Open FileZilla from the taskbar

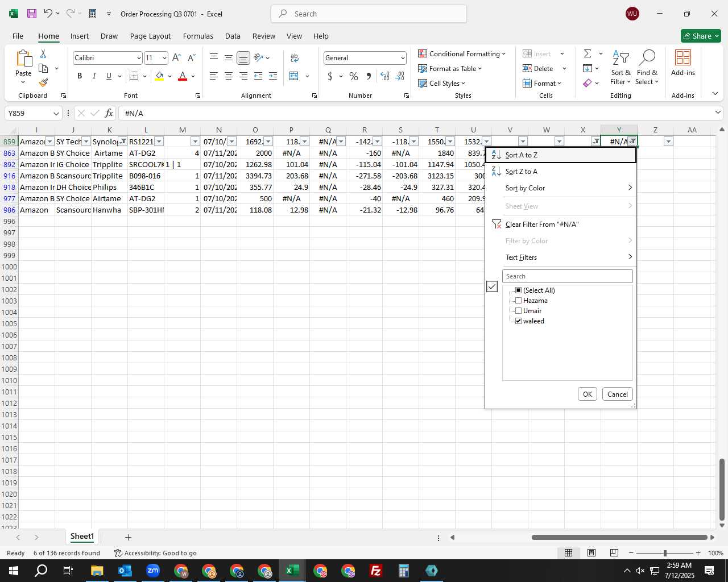[x=376, y=571]
